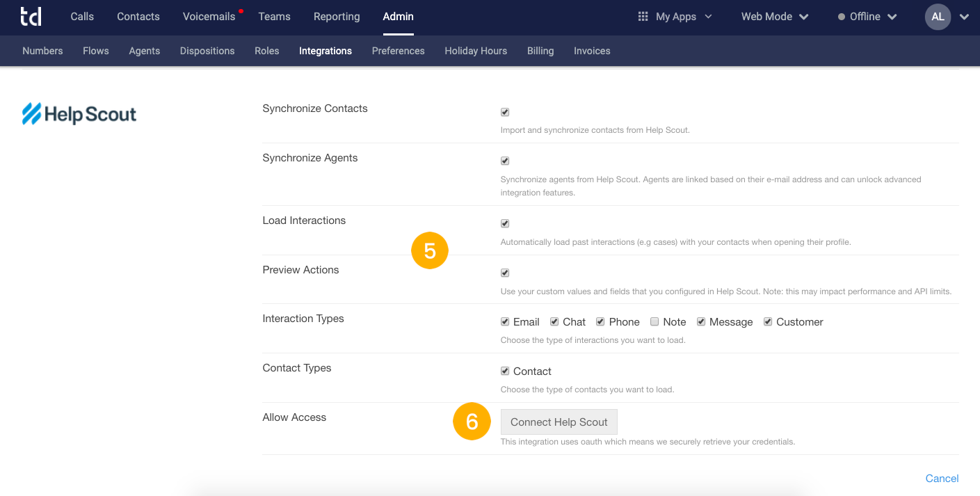Select the Integrations tab

[x=326, y=51]
